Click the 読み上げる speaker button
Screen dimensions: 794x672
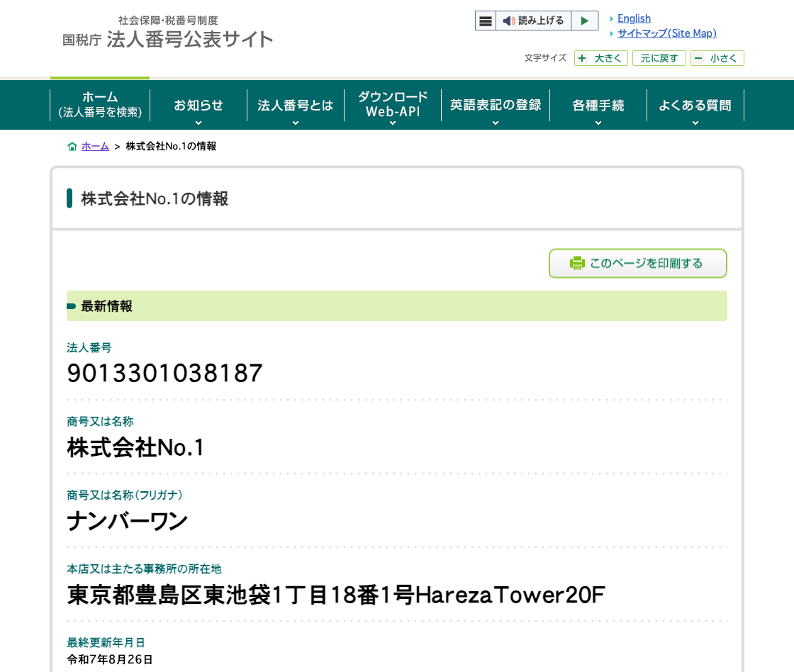533,21
